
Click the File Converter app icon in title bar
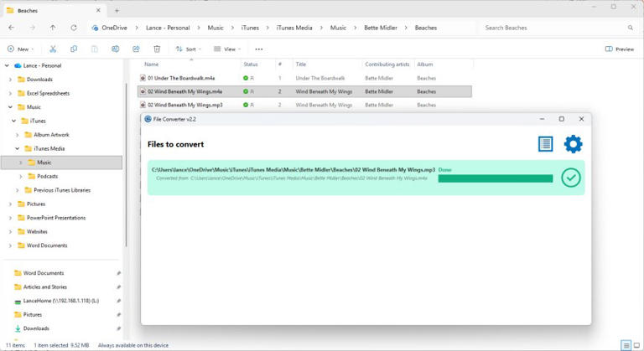(148, 119)
